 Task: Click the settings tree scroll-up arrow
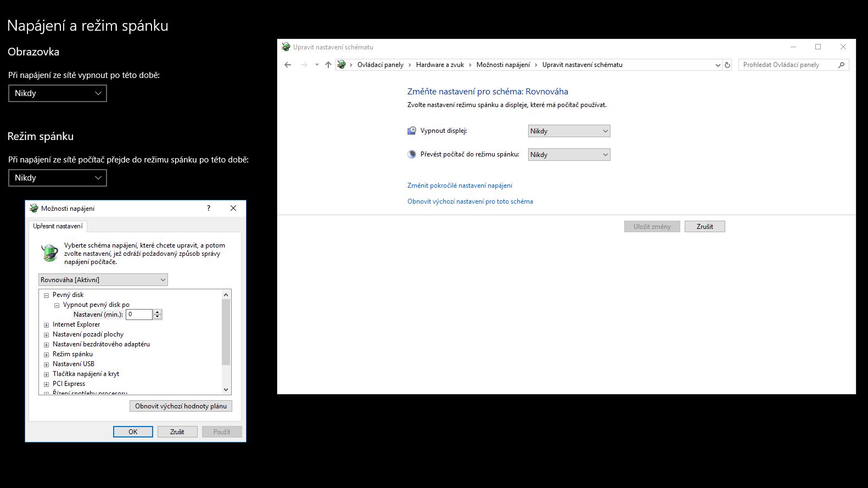(226, 295)
